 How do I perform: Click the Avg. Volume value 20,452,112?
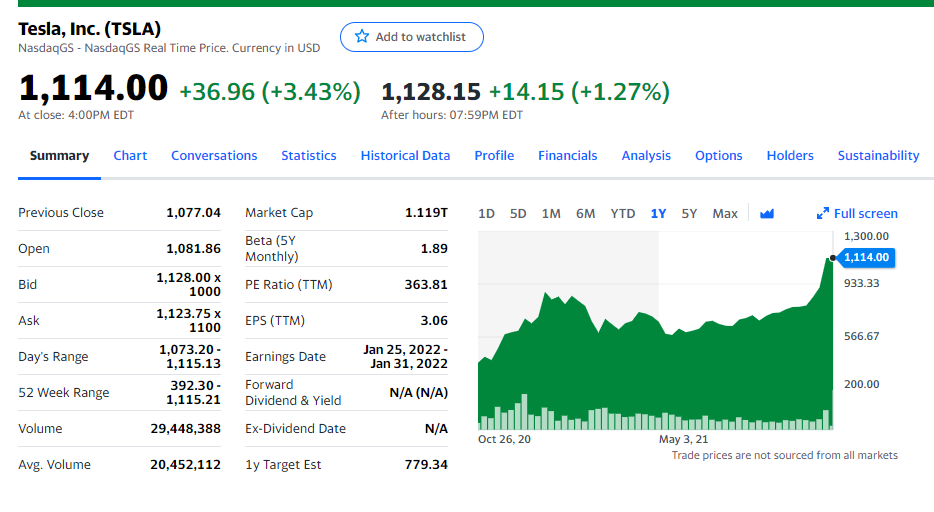tap(185, 464)
